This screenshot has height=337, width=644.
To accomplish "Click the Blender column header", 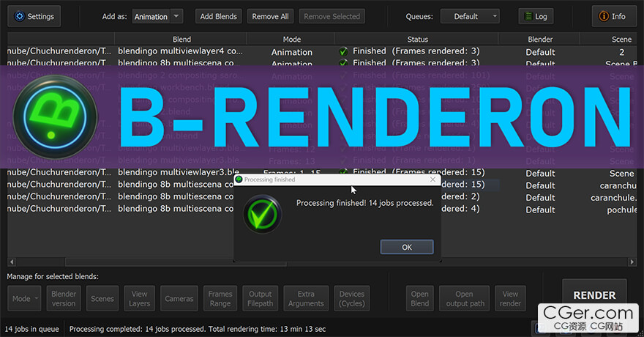I will [x=539, y=40].
